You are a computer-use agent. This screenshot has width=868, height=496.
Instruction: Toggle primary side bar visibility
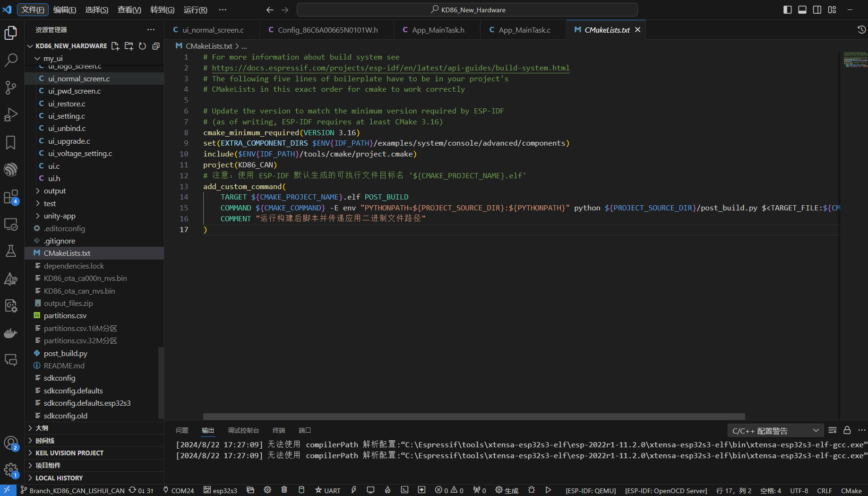pyautogui.click(x=787, y=9)
